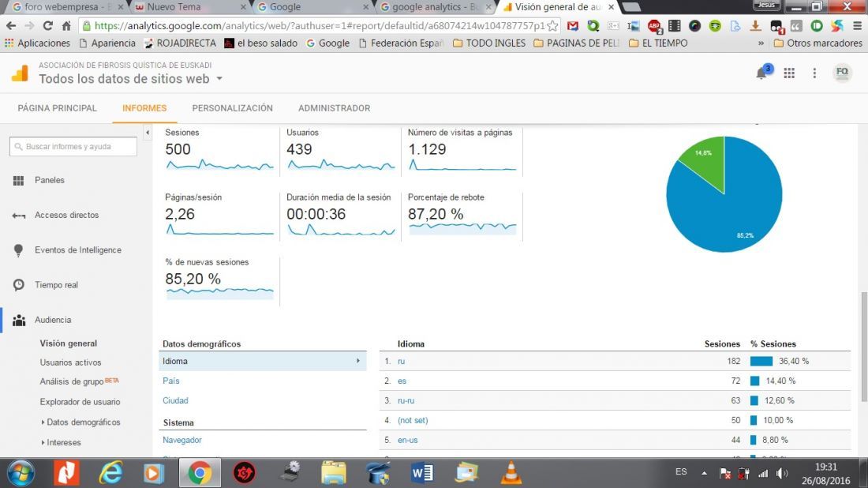Open the Aplicaciones bookmarks shortcut

point(37,43)
